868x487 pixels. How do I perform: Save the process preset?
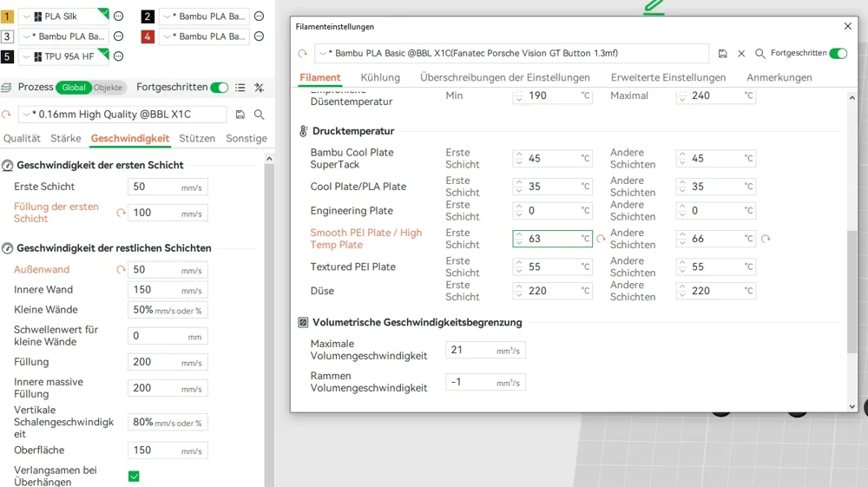pos(240,115)
